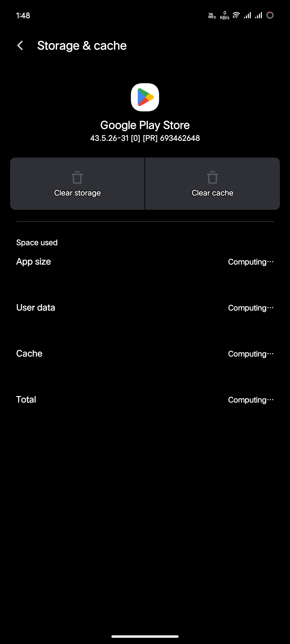Tap the Google Play Store app icon
Viewport: 290px width, 644px height.
pos(145,97)
